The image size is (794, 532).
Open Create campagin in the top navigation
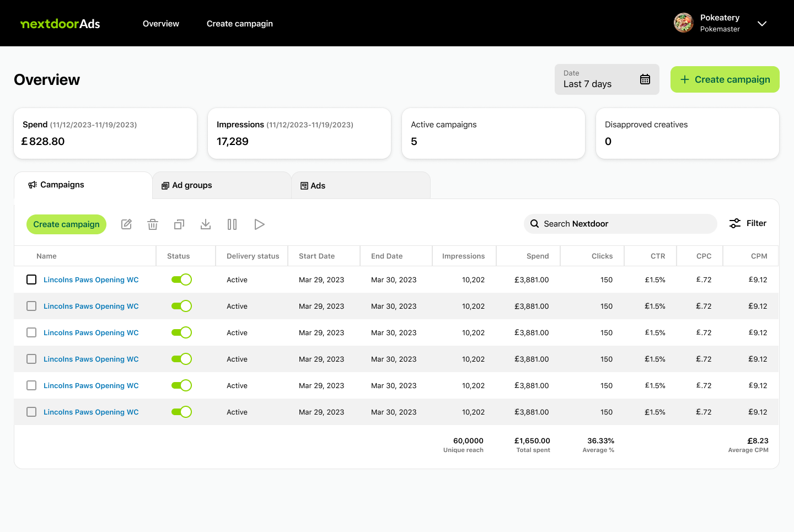(x=240, y=24)
